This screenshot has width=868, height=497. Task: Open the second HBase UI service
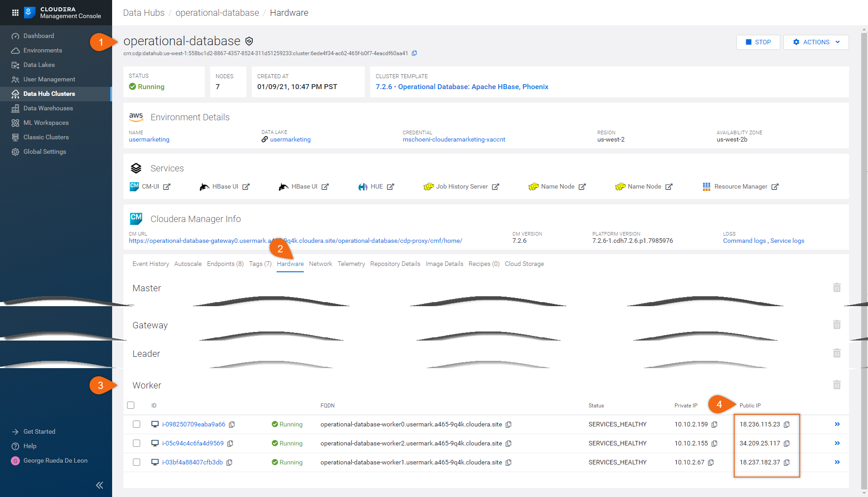[304, 187]
